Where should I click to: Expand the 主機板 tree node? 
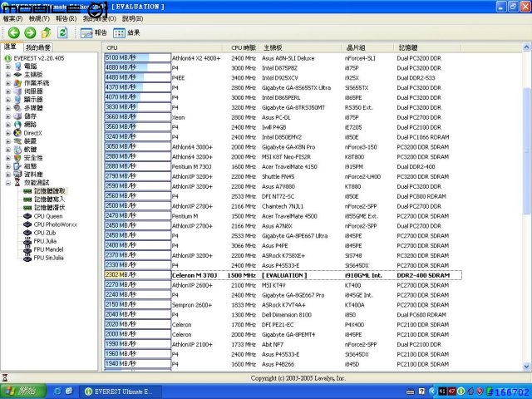click(7, 75)
